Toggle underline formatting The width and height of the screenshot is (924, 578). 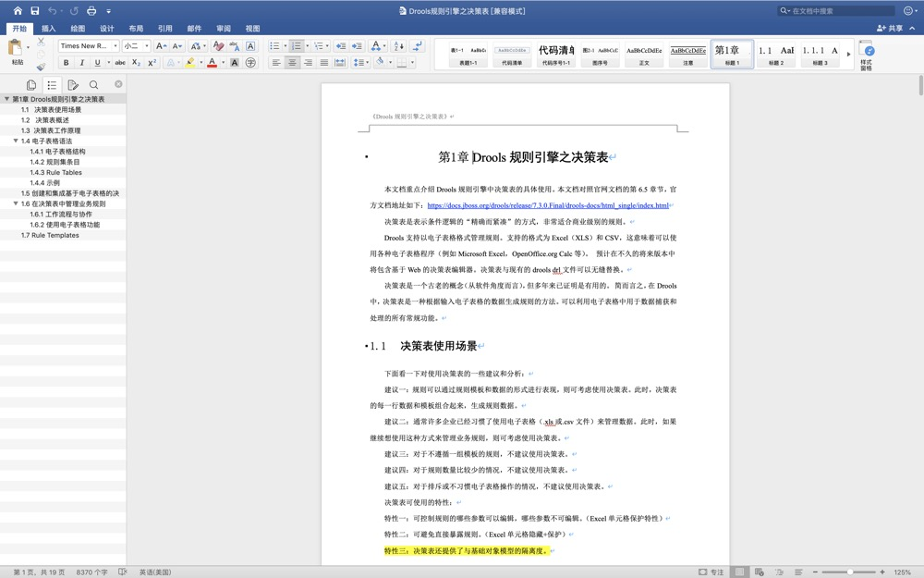pos(97,63)
